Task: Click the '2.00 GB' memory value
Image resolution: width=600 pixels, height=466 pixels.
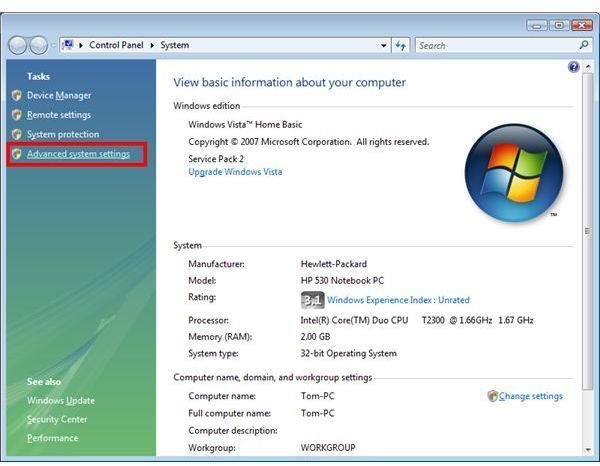Action: click(315, 337)
